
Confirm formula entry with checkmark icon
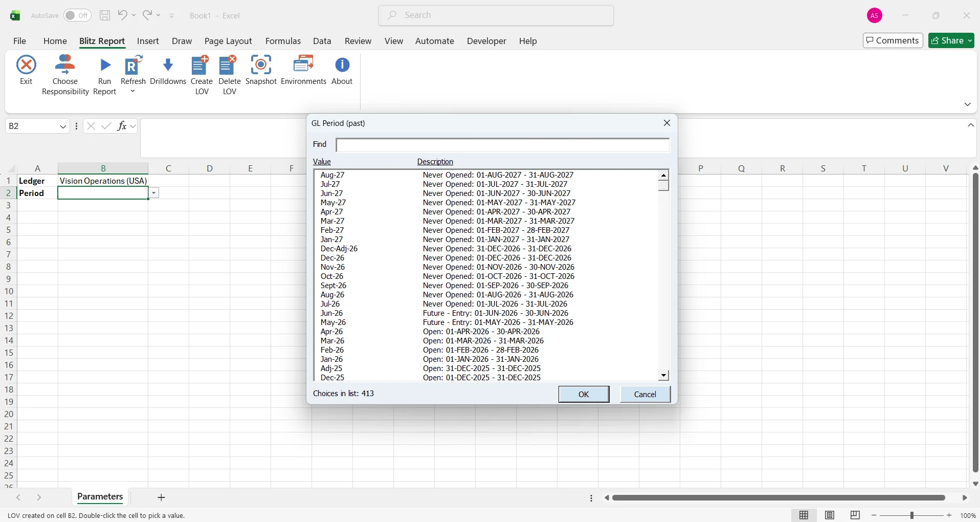tap(106, 126)
